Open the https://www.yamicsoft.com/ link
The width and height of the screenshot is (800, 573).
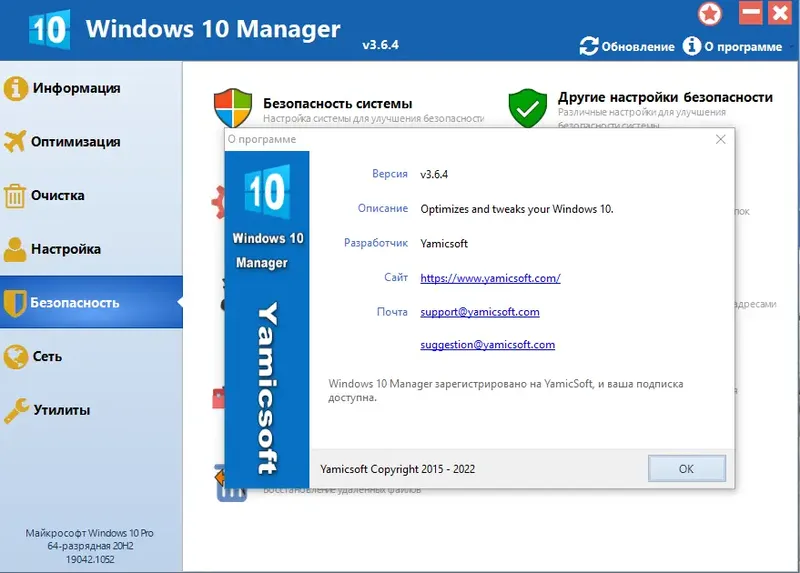[490, 278]
